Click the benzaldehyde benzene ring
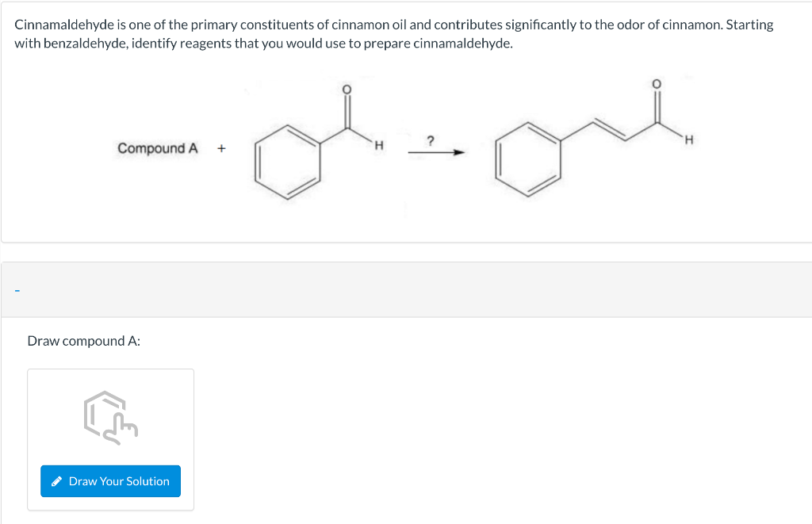 (x=287, y=162)
